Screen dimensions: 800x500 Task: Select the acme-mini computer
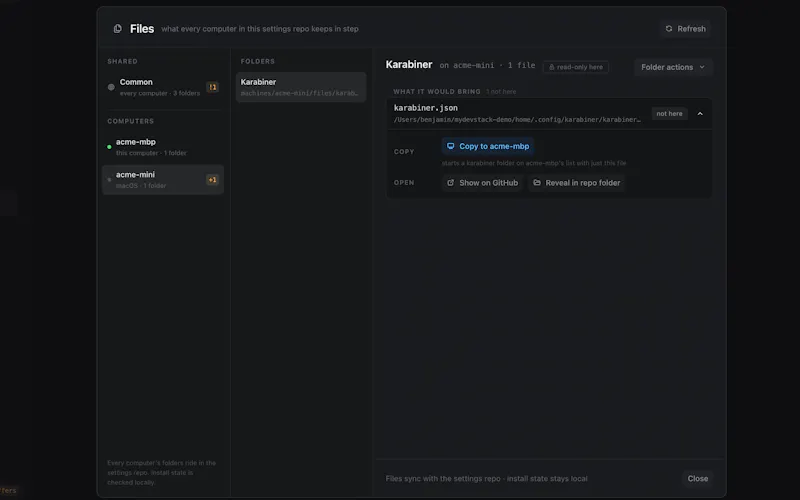coord(163,180)
